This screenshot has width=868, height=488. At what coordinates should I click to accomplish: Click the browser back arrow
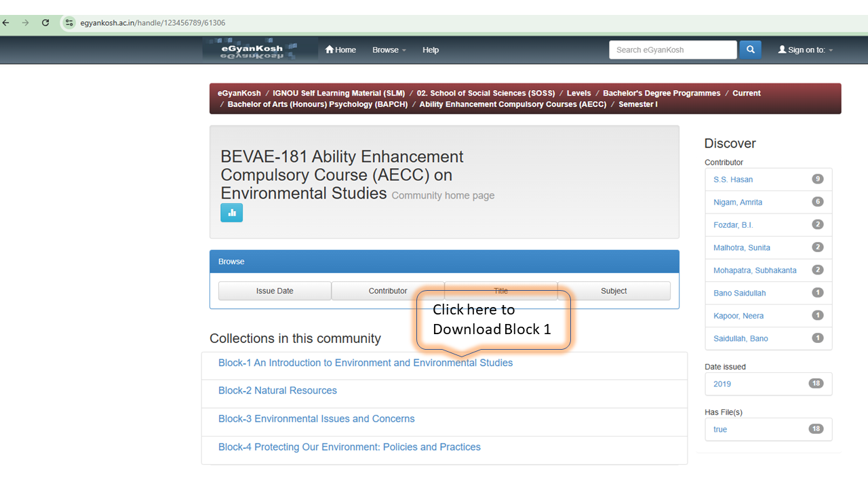(6, 22)
